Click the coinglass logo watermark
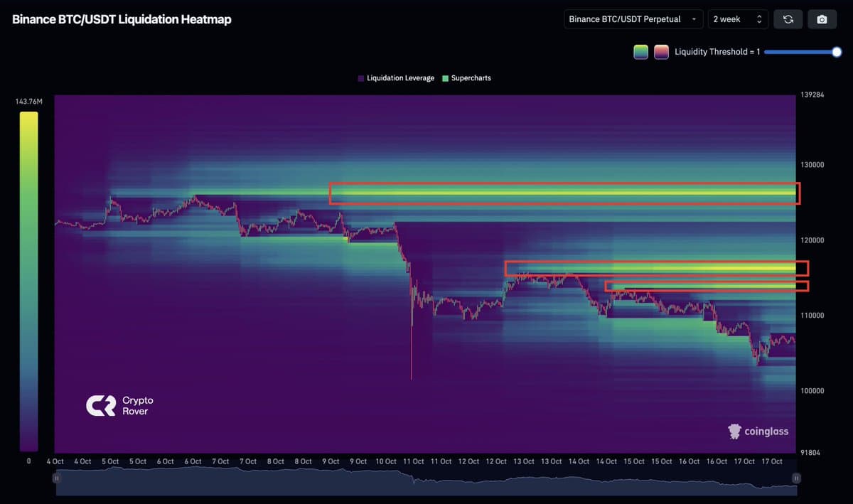853x504 pixels. pyautogui.click(x=758, y=431)
